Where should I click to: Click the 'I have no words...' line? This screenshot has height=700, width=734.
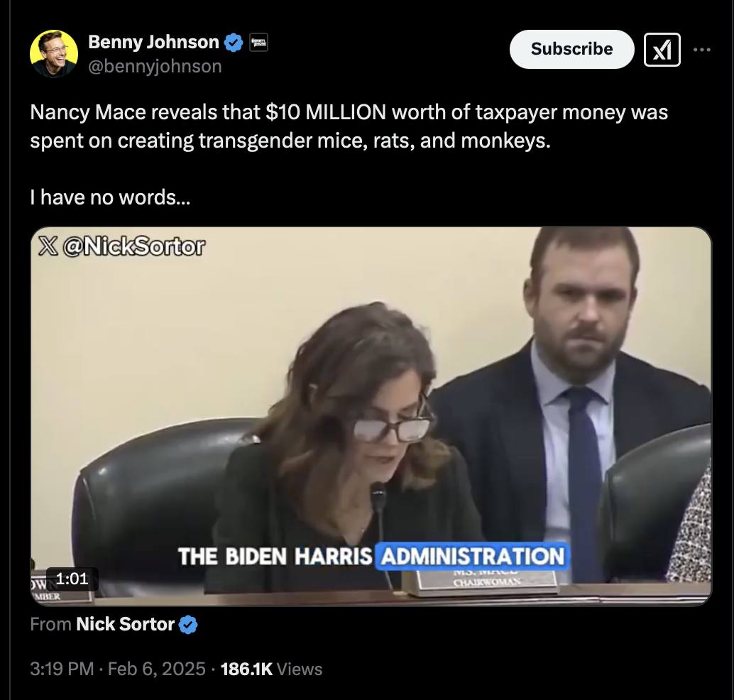110,197
